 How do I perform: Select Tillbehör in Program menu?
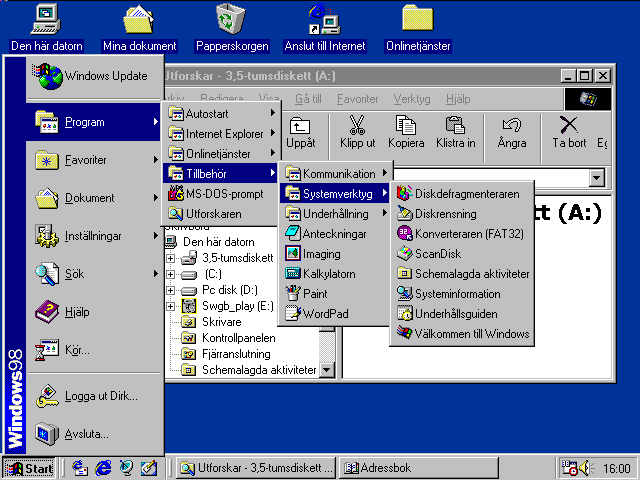[x=221, y=173]
